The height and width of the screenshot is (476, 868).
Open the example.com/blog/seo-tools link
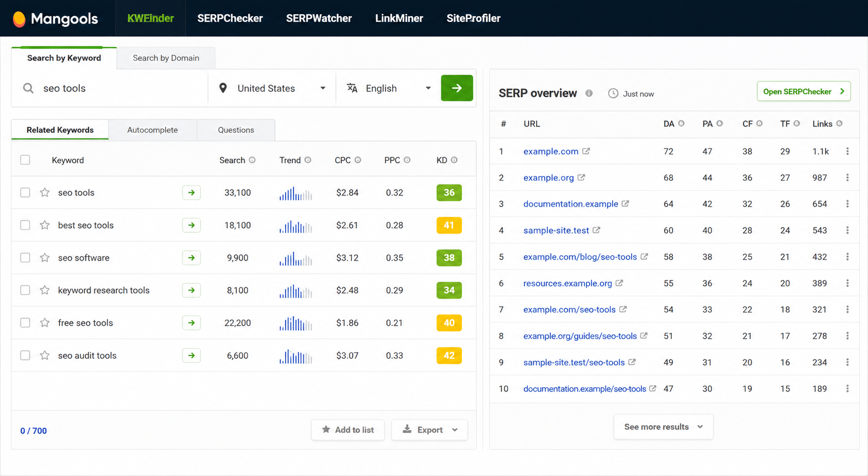click(580, 257)
